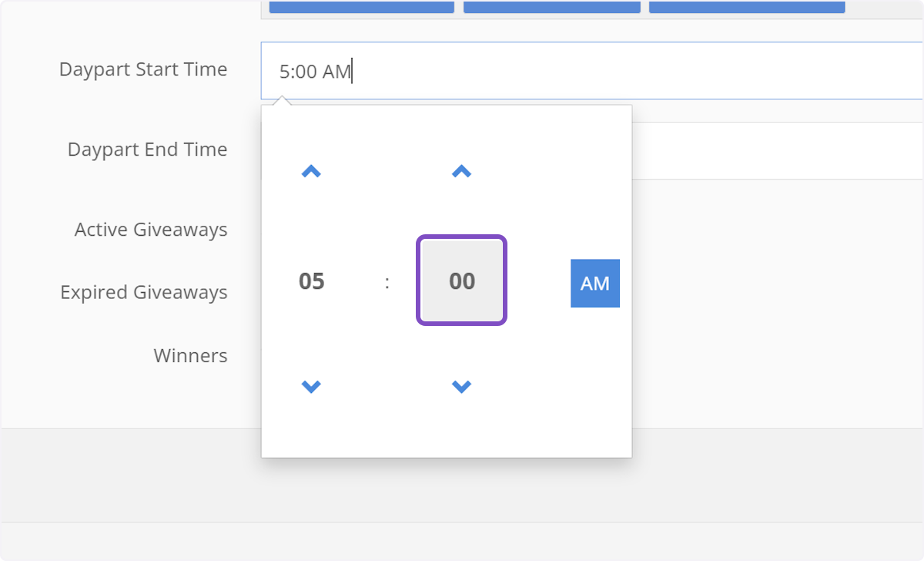924x561 pixels.
Task: Decrease the hour with the down arrow
Action: [311, 386]
